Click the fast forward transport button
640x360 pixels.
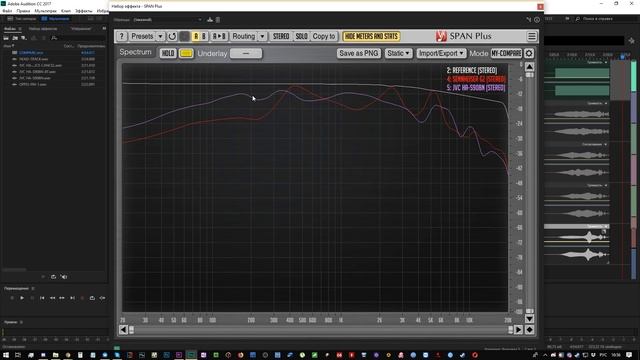click(x=62, y=298)
